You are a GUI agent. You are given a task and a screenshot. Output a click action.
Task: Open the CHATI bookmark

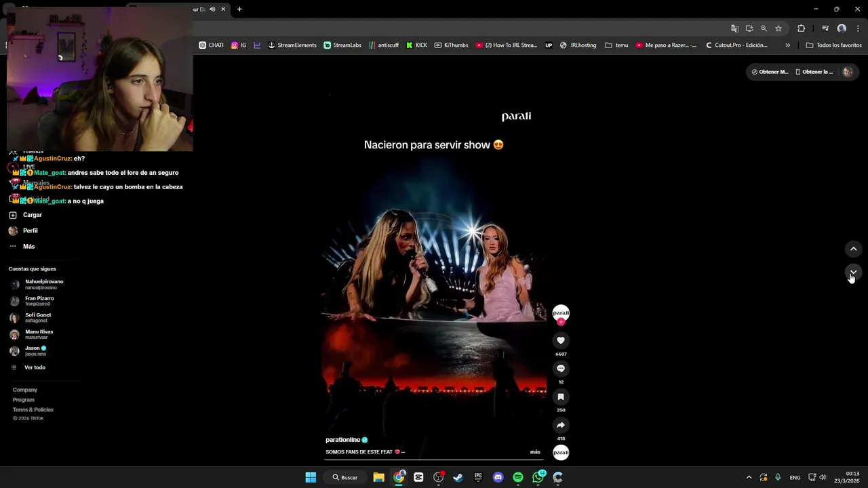(x=211, y=45)
